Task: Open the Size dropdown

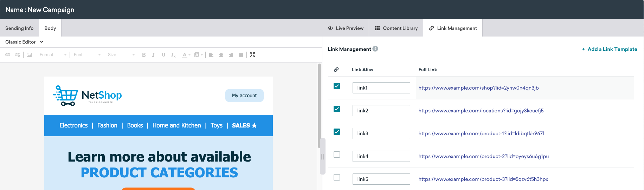Action: point(121,55)
